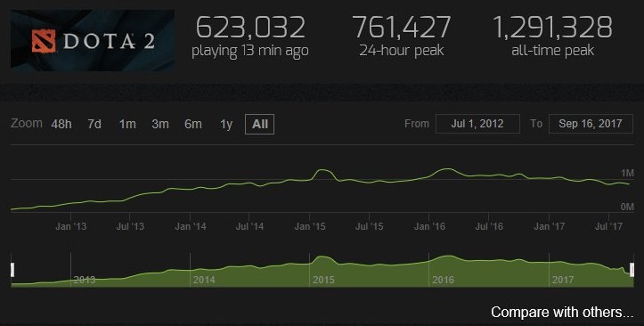Image resolution: width=644 pixels, height=326 pixels.
Task: Click Jan '14 axis label
Action: point(190,226)
